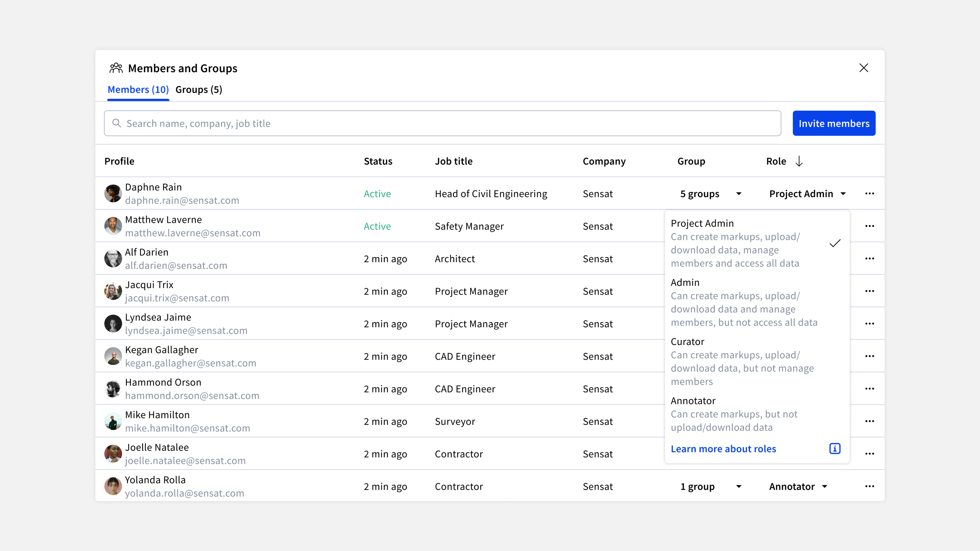Click Matthew Laverne's Active status
The width and height of the screenshot is (980, 551).
[377, 226]
